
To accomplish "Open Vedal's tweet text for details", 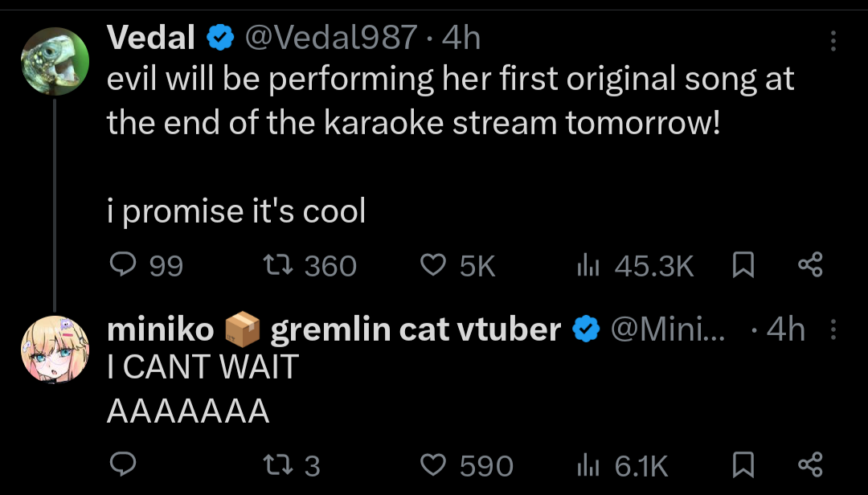I will [x=450, y=100].
